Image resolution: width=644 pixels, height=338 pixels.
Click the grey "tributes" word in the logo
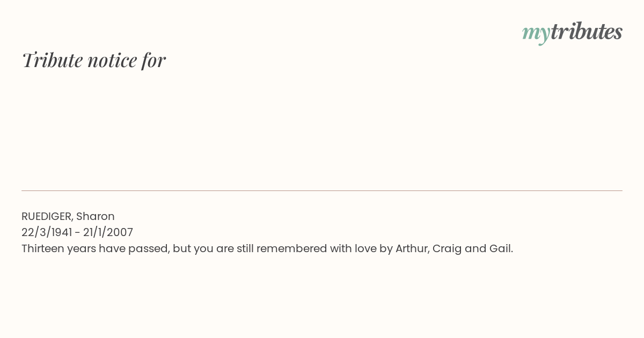587,31
